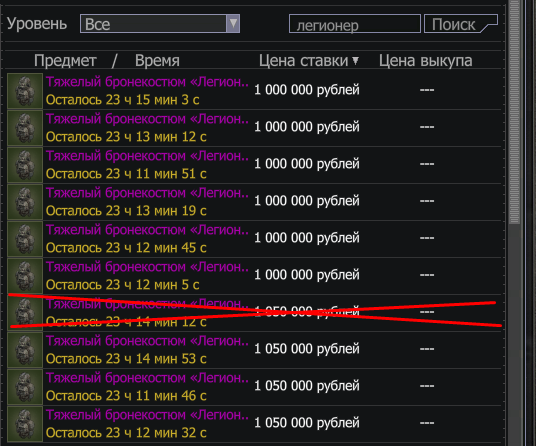Open the Уровень dropdown arrow
Screen dimensions: 536x446
pos(233,24)
